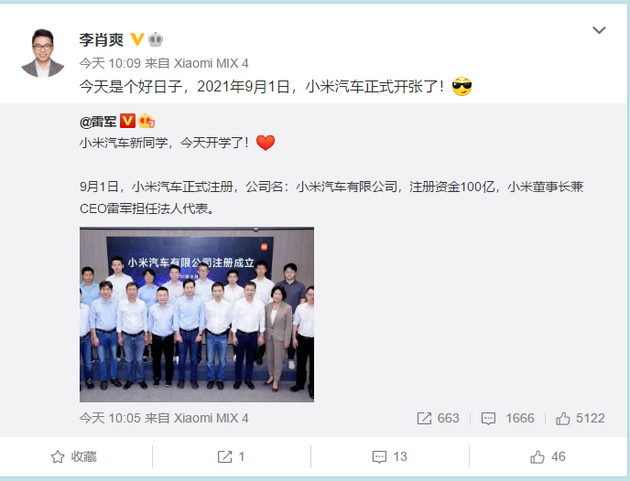
Task: Click original post repost count 663
Action: 438,418
